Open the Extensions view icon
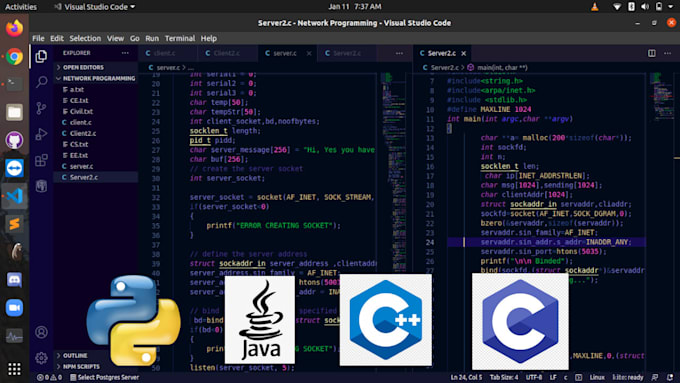This screenshot has width=680, height=383. [41, 160]
